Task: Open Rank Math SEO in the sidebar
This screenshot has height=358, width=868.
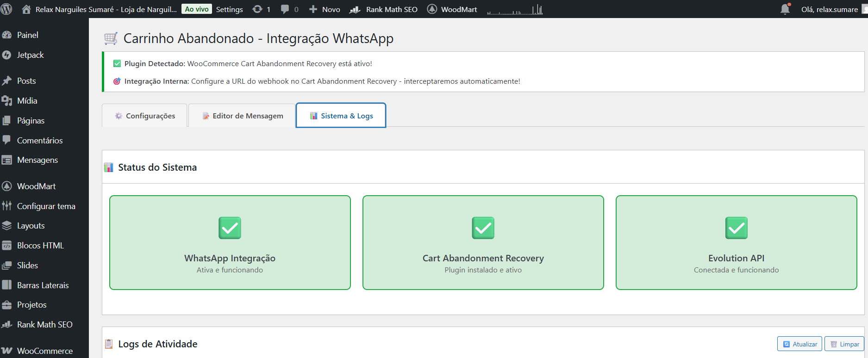Action: tap(44, 325)
